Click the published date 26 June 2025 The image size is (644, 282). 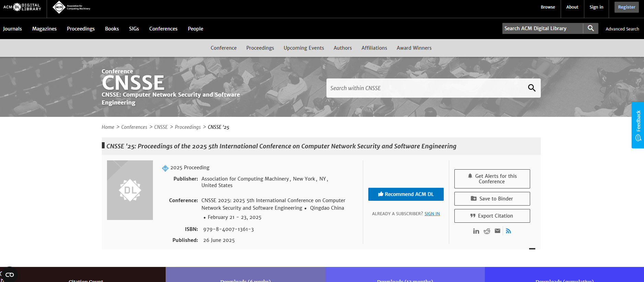(219, 241)
